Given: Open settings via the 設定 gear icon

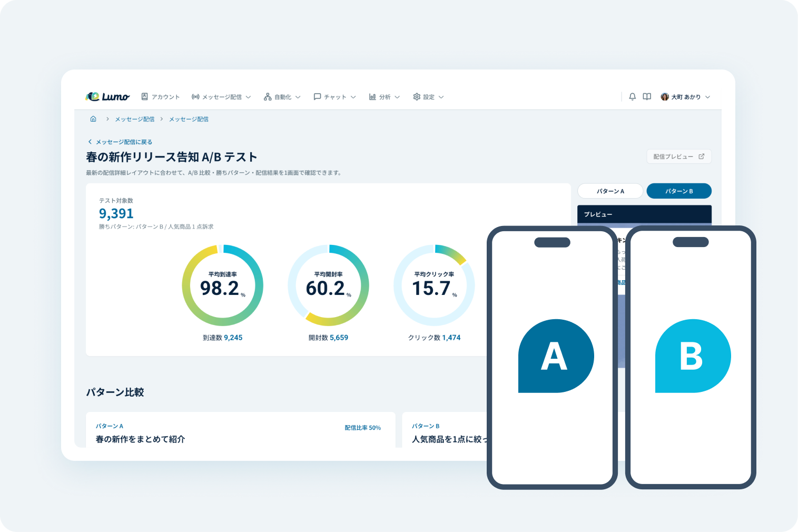Looking at the screenshot, I should (417, 96).
